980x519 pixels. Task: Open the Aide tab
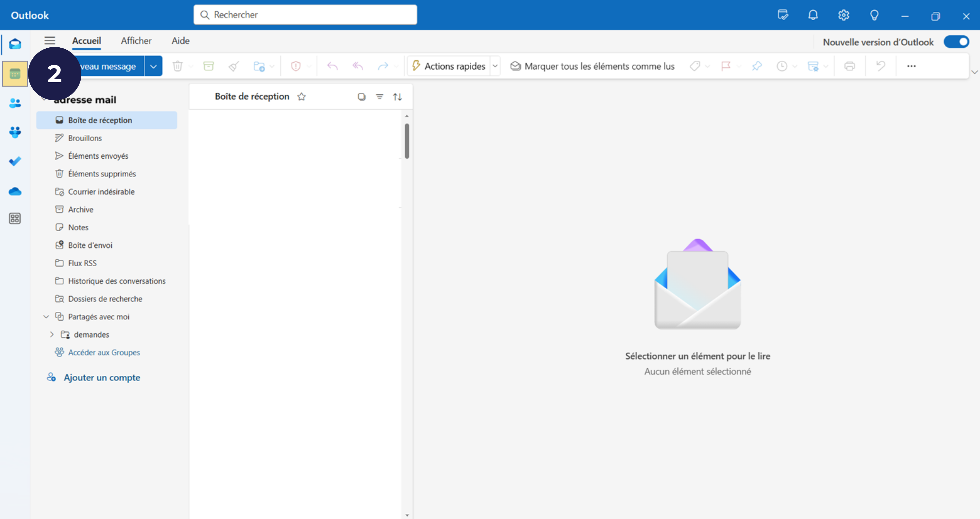pos(180,41)
